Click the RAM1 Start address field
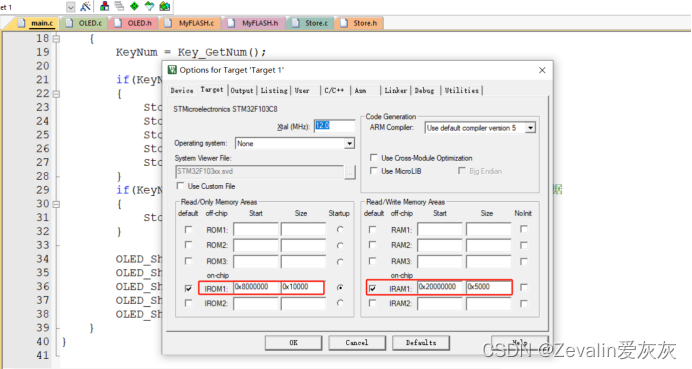Image resolution: width=692 pixels, height=369 pixels. coord(440,230)
